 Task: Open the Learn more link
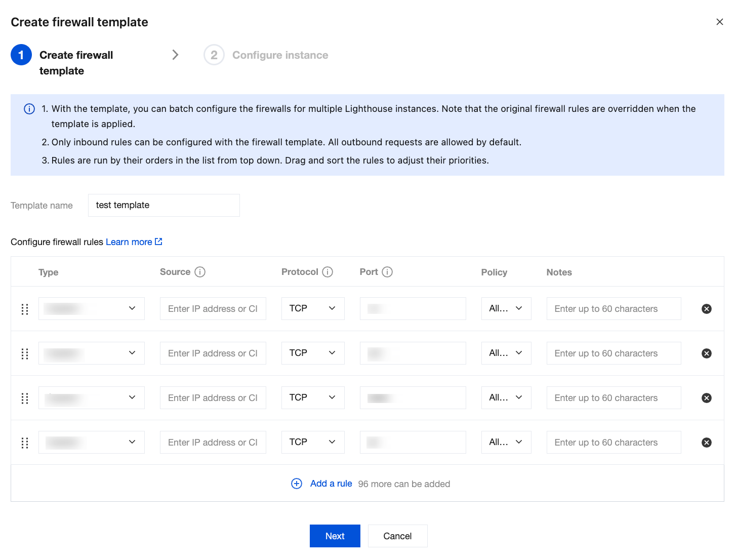point(134,242)
